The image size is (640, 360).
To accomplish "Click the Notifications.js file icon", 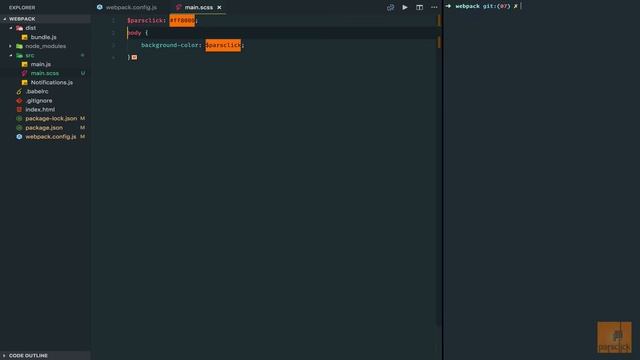I will coord(24,82).
